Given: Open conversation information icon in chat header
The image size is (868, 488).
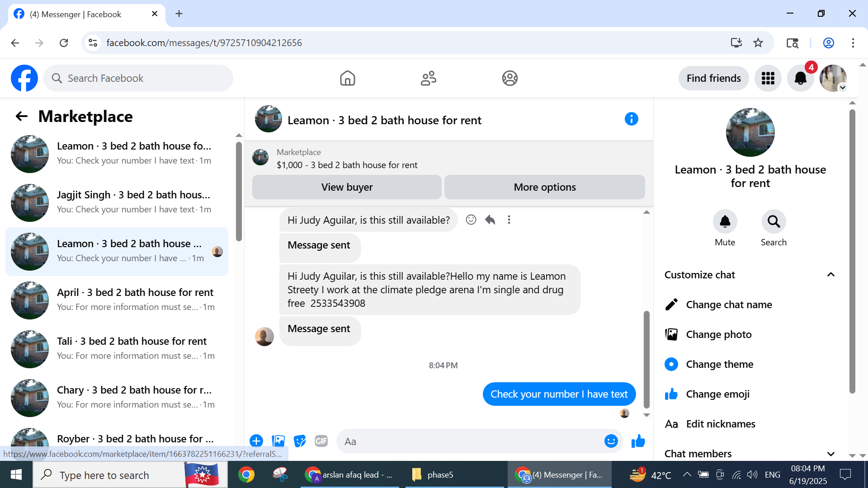Looking at the screenshot, I should tap(632, 119).
